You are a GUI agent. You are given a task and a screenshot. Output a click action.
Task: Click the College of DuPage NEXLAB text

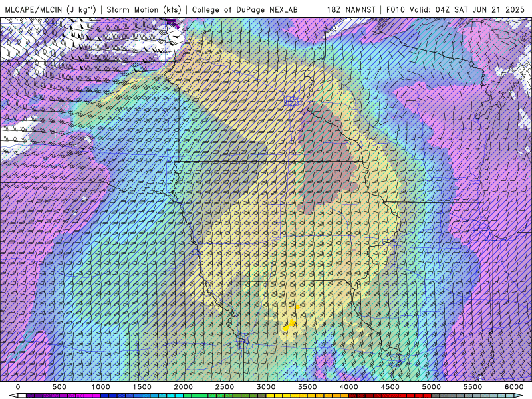point(245,9)
